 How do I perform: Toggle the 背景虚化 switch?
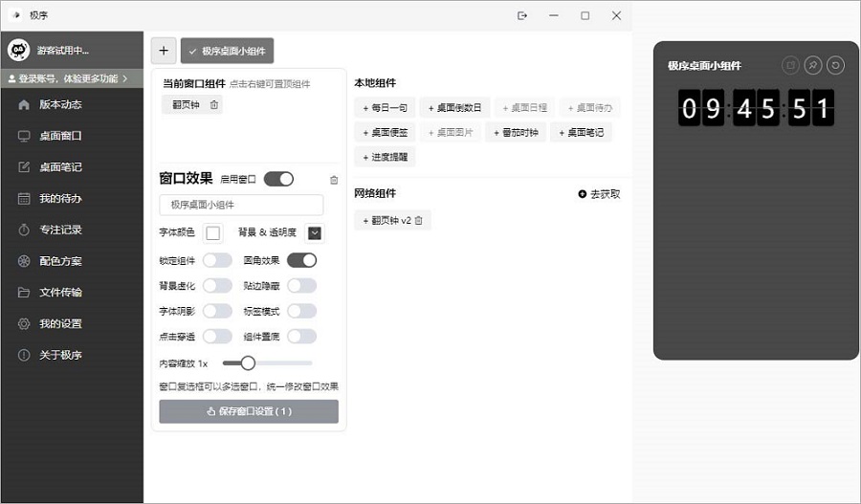pos(217,286)
